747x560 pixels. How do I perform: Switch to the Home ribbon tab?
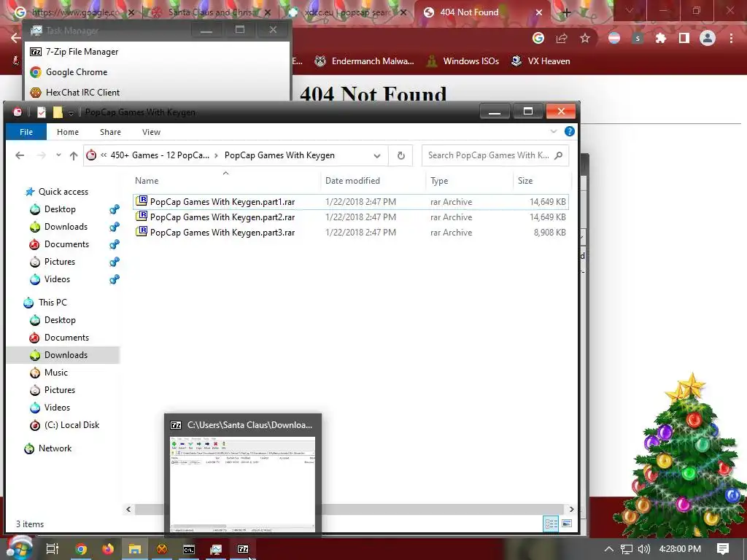click(68, 132)
